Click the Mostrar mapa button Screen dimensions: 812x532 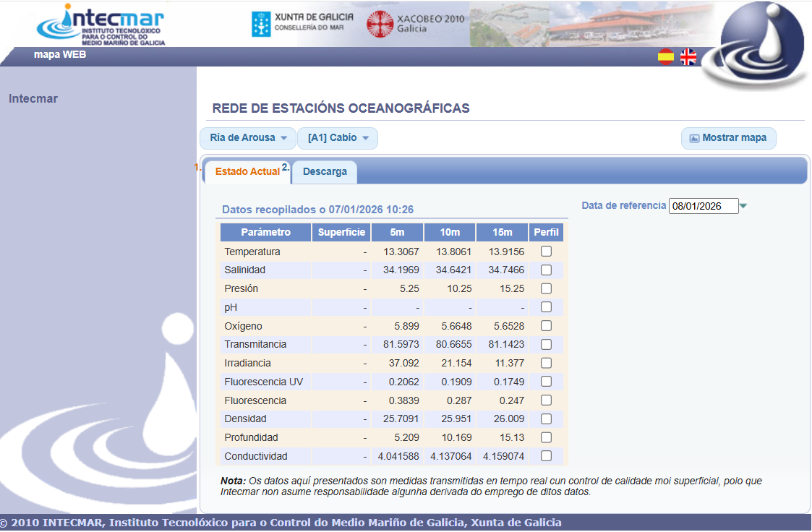click(x=729, y=138)
